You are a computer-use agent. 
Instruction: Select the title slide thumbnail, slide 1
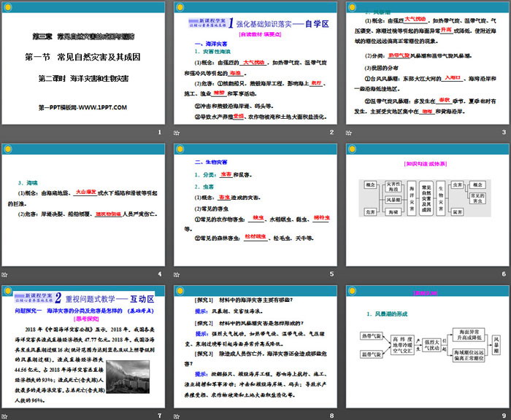(x=82, y=63)
